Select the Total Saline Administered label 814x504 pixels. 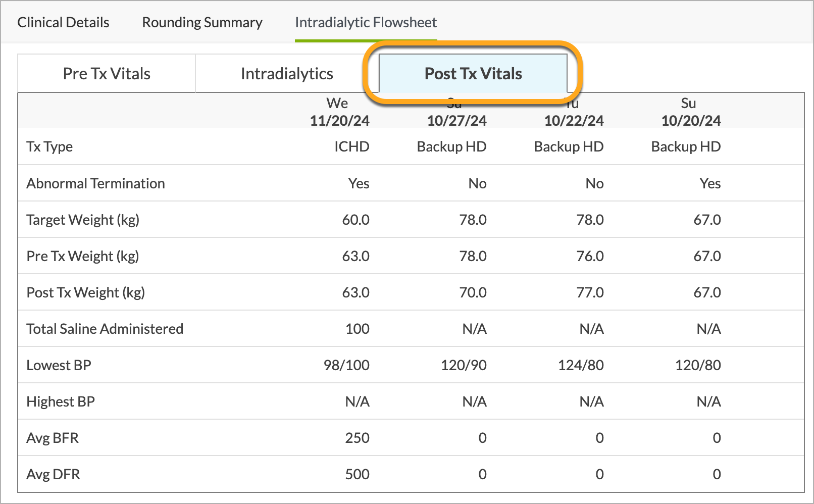pyautogui.click(x=105, y=329)
